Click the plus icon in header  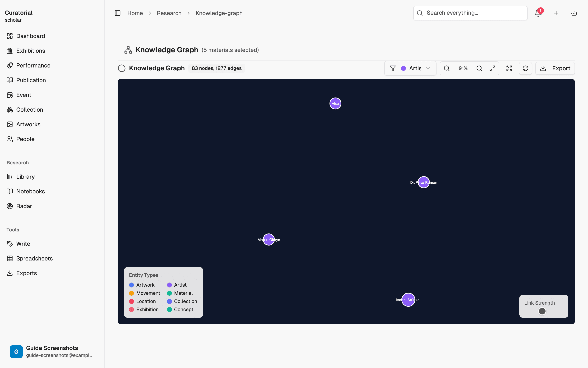click(556, 13)
